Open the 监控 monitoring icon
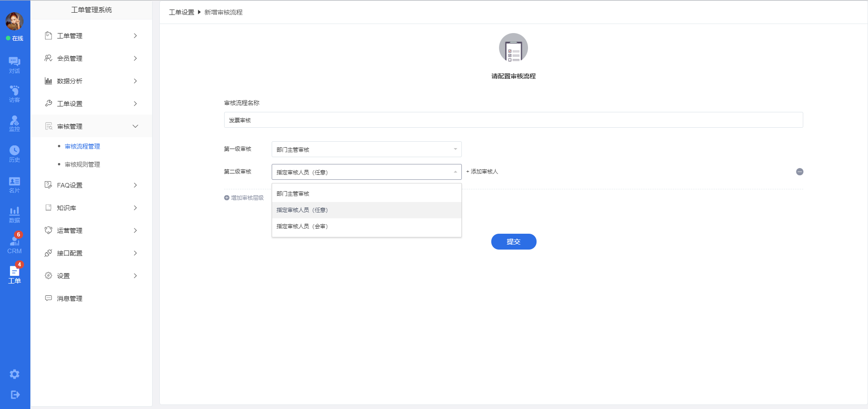The height and width of the screenshot is (409, 868). click(14, 123)
